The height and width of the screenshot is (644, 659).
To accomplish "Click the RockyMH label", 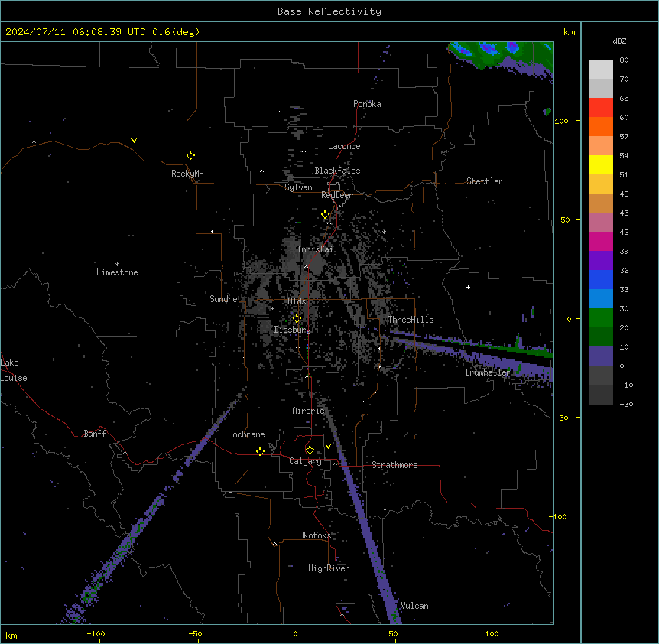I will [x=187, y=174].
